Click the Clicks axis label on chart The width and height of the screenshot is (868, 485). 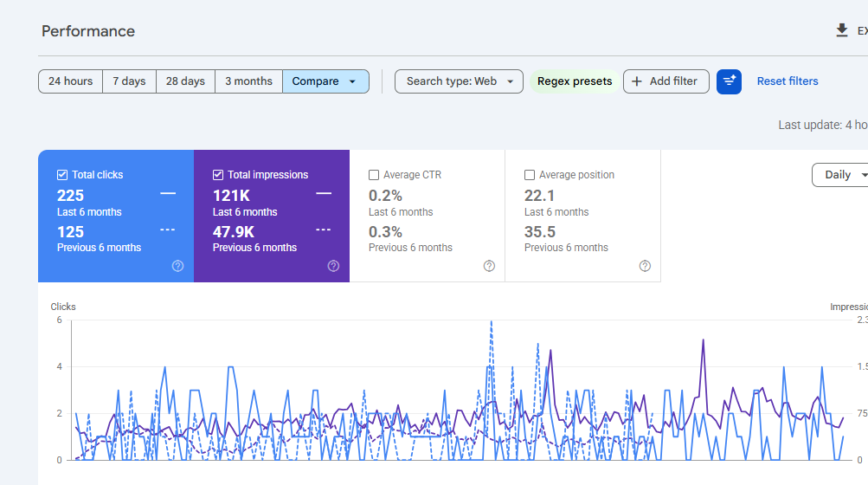coord(63,307)
